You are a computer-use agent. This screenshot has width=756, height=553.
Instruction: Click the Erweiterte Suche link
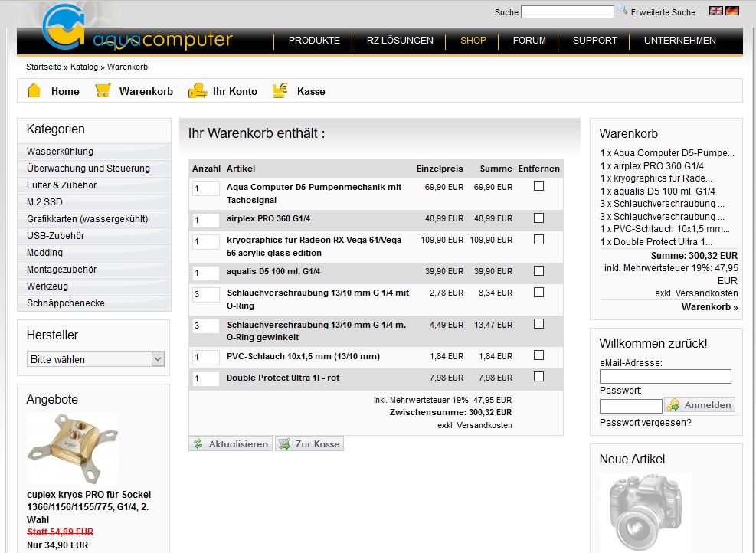pos(663,12)
